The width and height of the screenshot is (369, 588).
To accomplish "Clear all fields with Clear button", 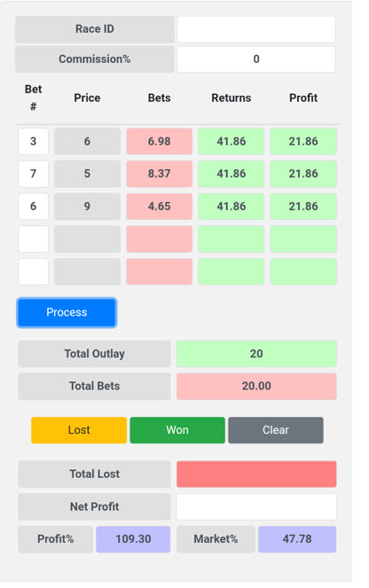I will [276, 430].
